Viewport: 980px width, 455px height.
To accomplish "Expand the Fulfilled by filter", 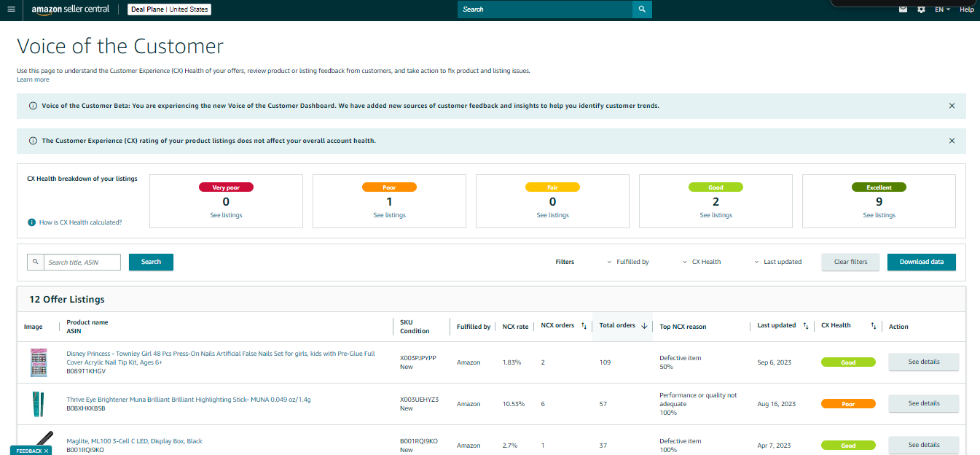I will (x=628, y=262).
